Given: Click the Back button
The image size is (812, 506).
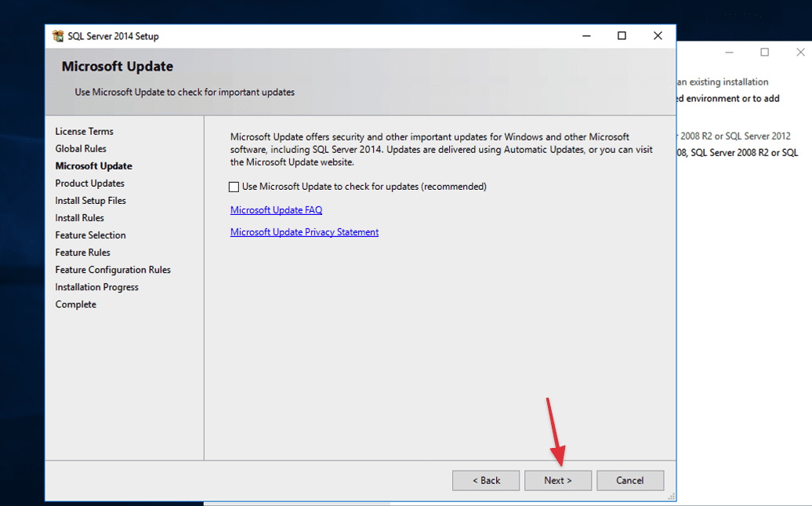Looking at the screenshot, I should 486,480.
